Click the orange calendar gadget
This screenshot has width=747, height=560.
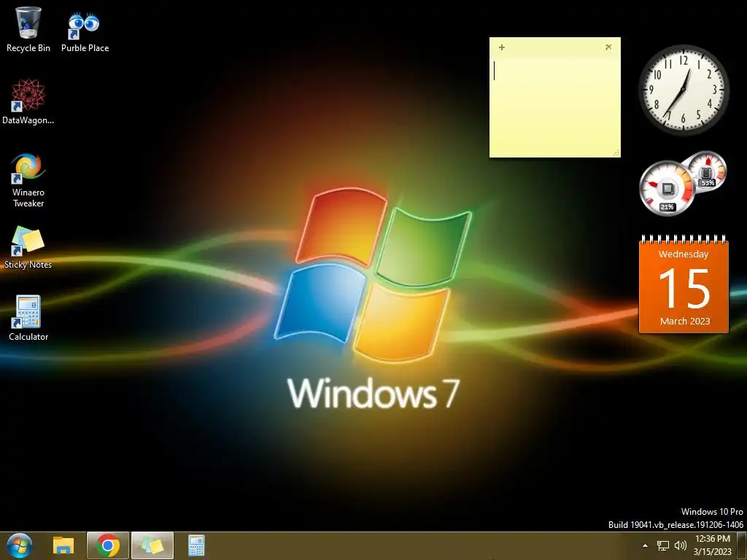coord(684,284)
